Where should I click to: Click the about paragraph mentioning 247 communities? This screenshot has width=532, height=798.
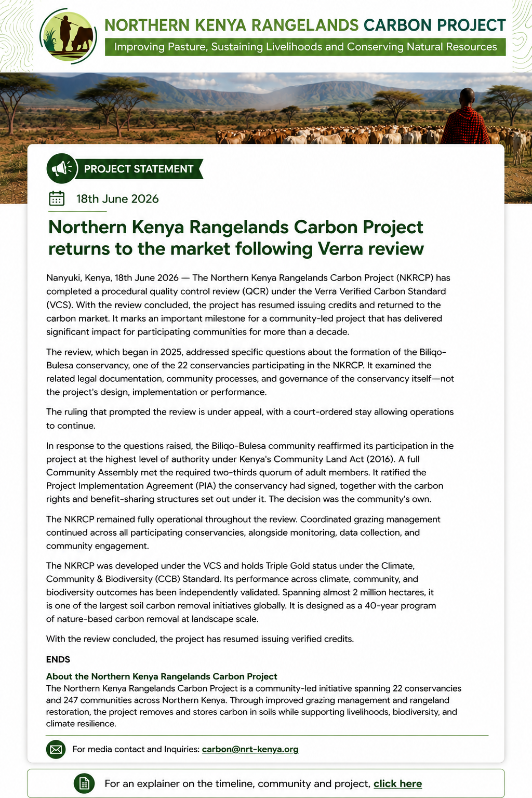click(x=254, y=706)
